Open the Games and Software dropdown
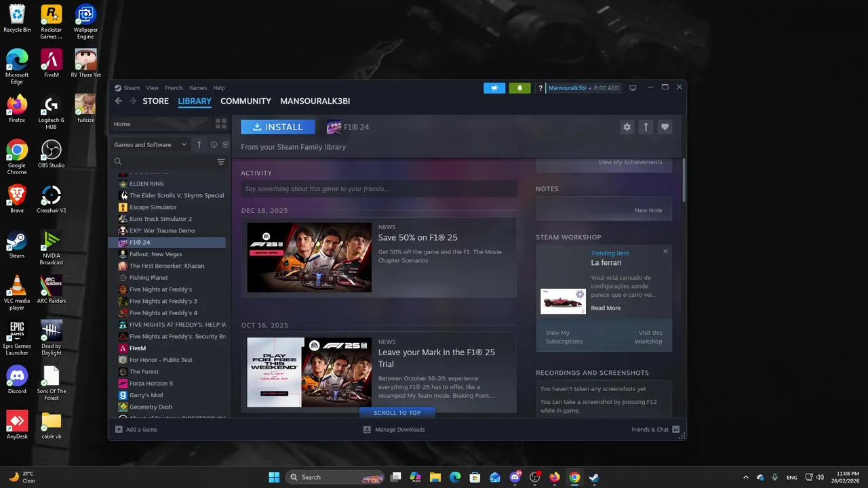 coord(151,144)
